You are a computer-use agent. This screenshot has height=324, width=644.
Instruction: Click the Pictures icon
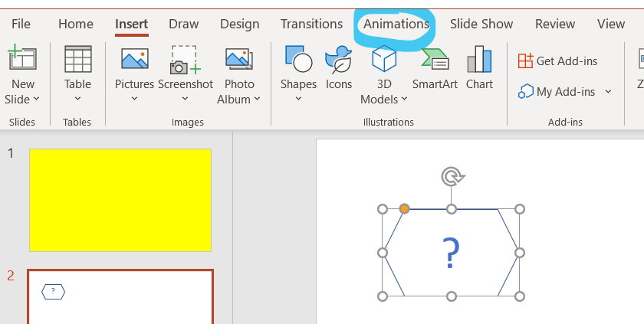[x=134, y=59]
